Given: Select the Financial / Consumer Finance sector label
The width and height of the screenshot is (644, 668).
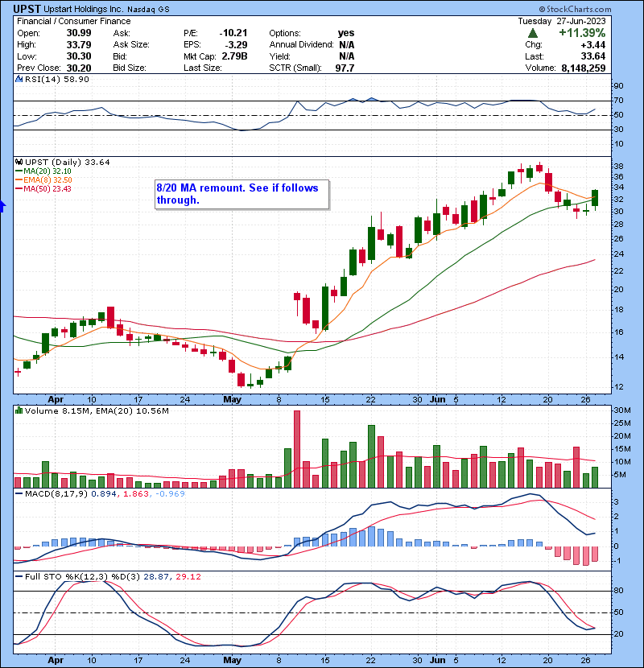Looking at the screenshot, I should 74,21.
